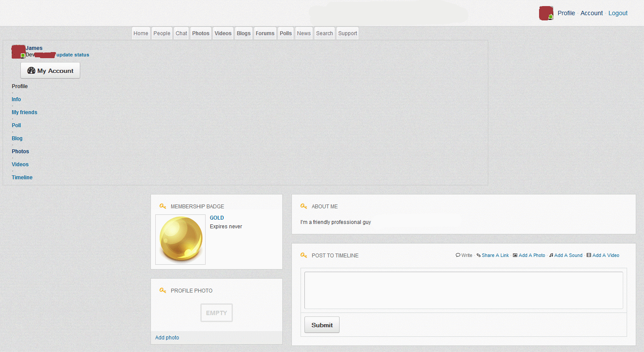Switch to the Home tab
Viewport: 644px width, 352px height.
point(141,33)
